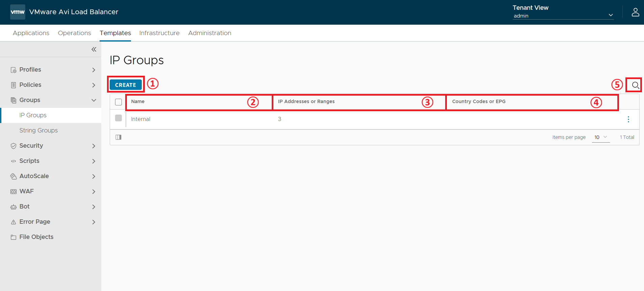Expand the AutoScale section chevron

coord(94,176)
